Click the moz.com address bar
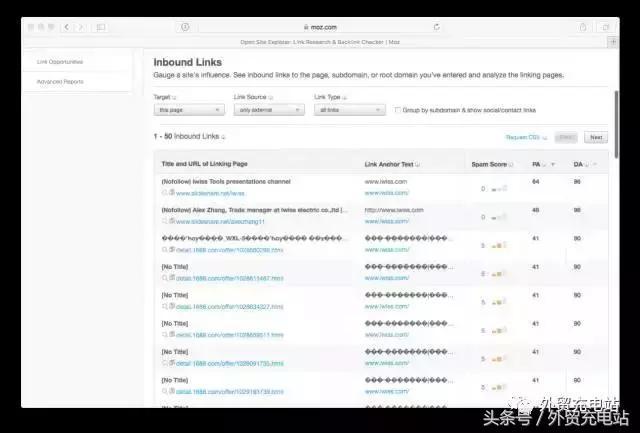This screenshot has width=640, height=433. pos(320,27)
